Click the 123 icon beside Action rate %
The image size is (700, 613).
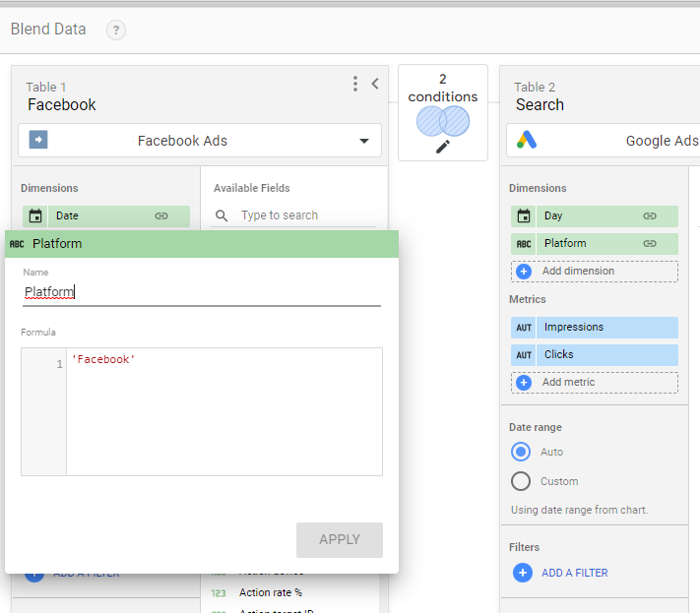[x=219, y=593]
